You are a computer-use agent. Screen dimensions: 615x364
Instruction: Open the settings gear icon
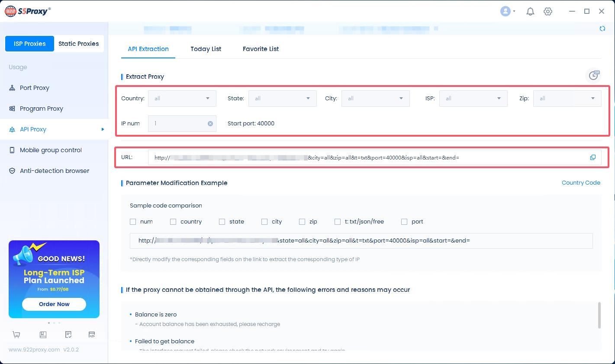pyautogui.click(x=548, y=11)
